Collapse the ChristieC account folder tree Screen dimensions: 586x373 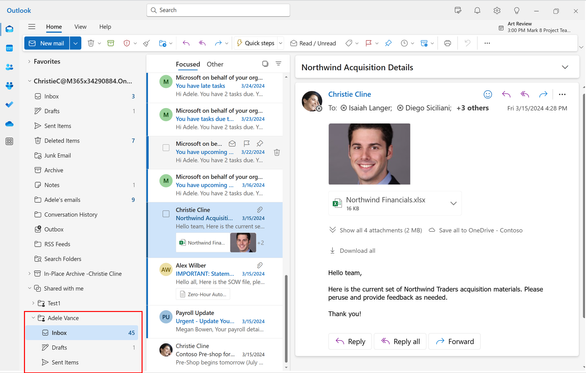pyautogui.click(x=29, y=81)
